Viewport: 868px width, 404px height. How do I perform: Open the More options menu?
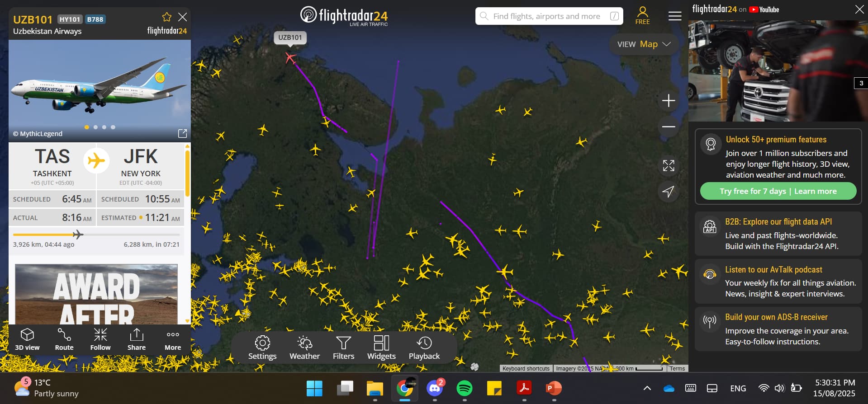[173, 339]
